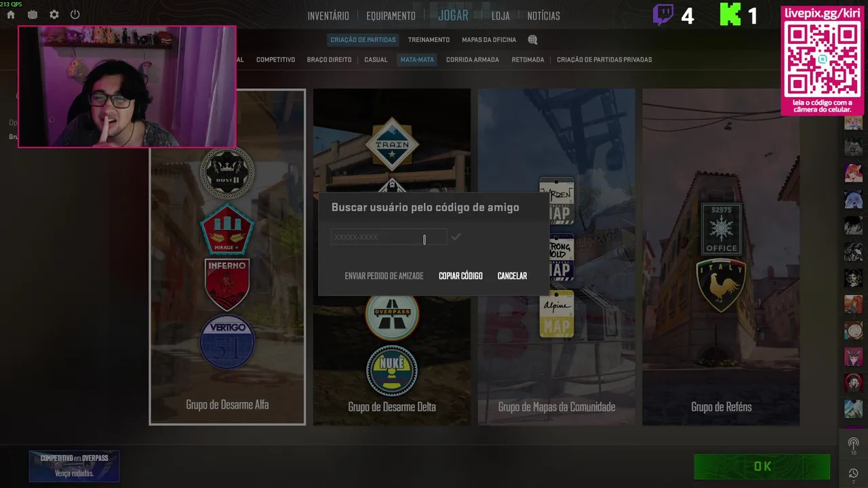Image resolution: width=868 pixels, height=488 pixels.
Task: Choose Retomada game mode
Action: point(528,60)
